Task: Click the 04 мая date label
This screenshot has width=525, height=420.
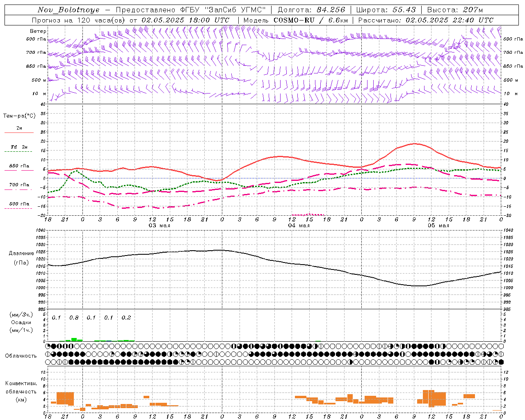Action: click(299, 226)
